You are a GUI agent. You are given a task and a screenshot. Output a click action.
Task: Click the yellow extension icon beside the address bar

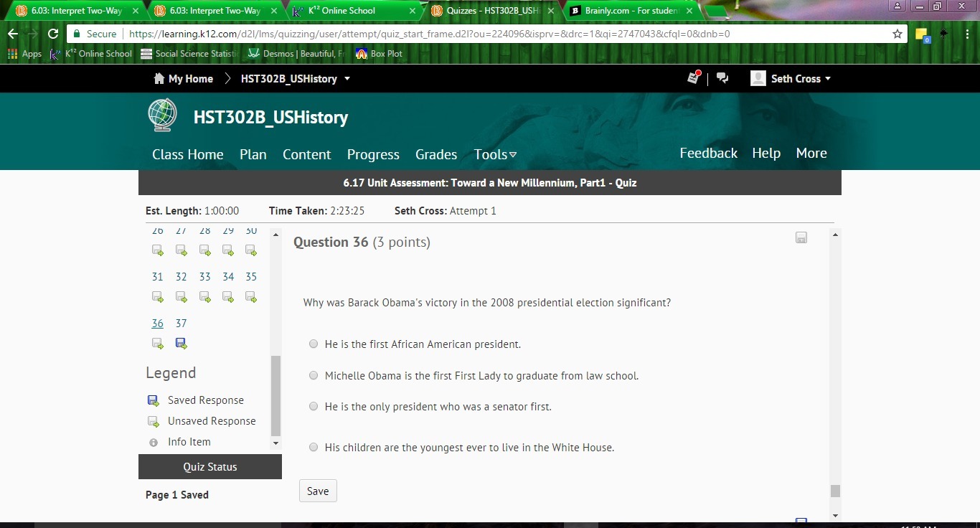[x=923, y=34]
